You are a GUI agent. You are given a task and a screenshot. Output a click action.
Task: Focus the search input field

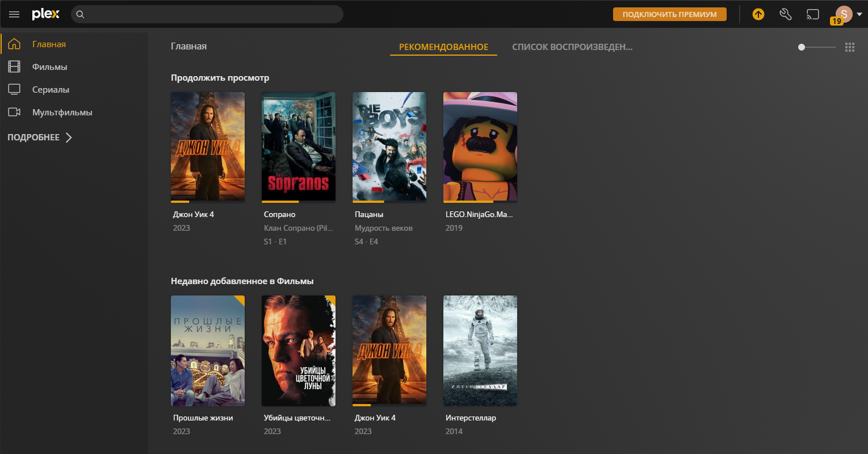click(x=207, y=14)
